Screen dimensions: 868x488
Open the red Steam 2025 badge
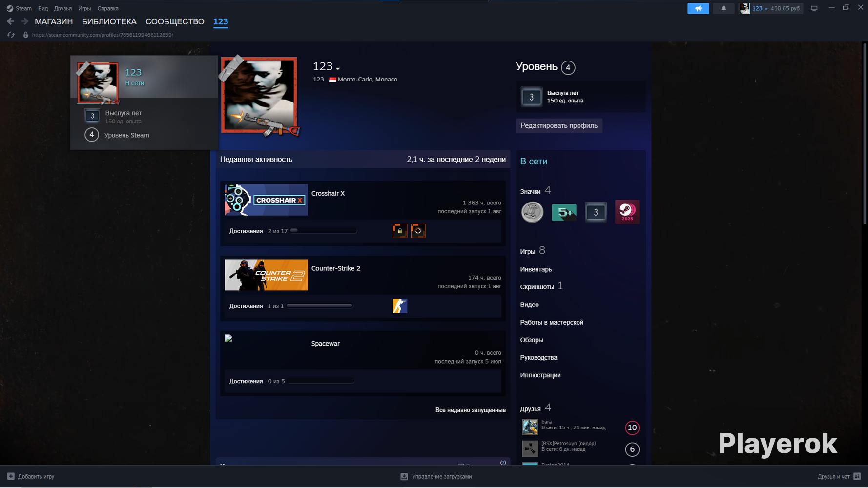point(627,212)
